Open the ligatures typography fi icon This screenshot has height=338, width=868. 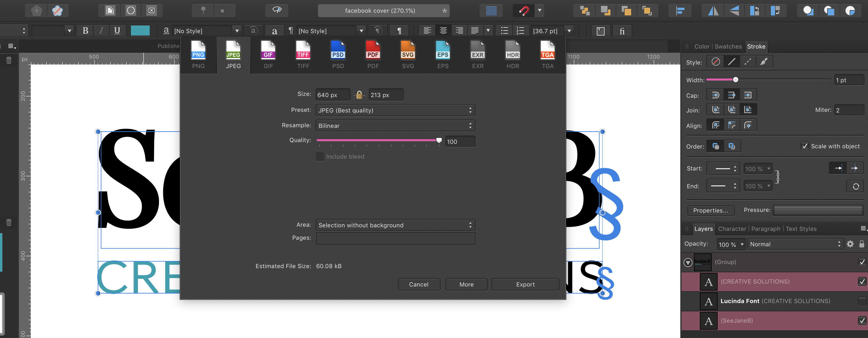point(622,31)
